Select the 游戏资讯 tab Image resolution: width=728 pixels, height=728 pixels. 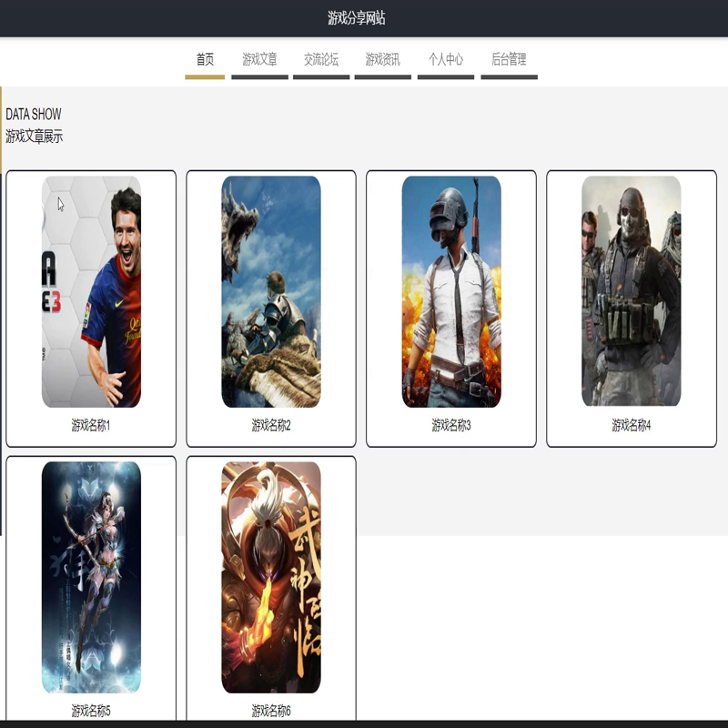click(382, 59)
